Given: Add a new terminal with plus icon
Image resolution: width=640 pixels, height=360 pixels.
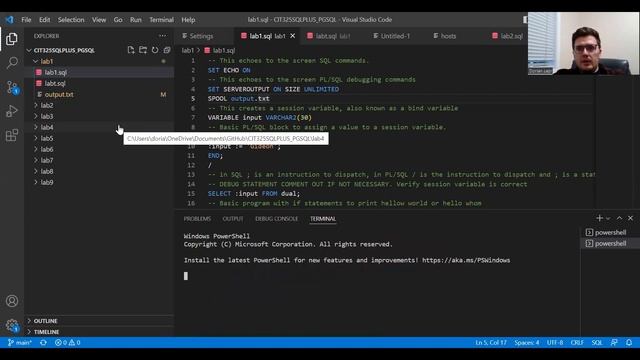Looking at the screenshot, I should pyautogui.click(x=599, y=218).
